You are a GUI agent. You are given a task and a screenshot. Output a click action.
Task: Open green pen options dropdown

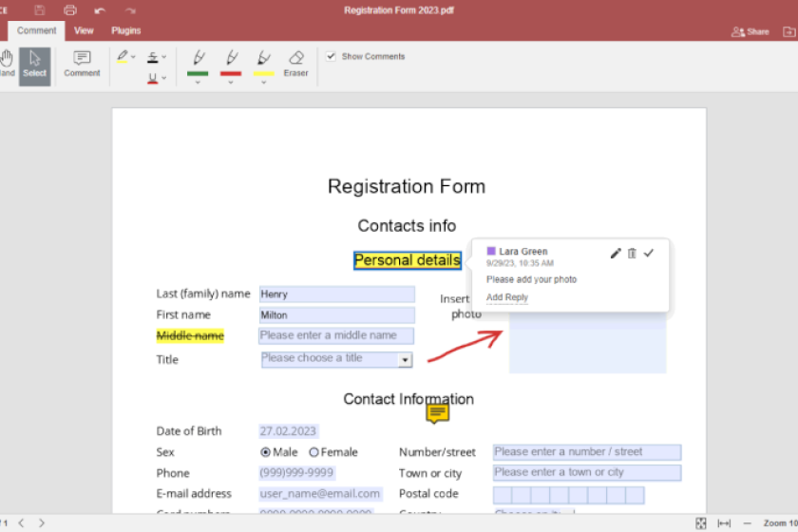pyautogui.click(x=198, y=83)
